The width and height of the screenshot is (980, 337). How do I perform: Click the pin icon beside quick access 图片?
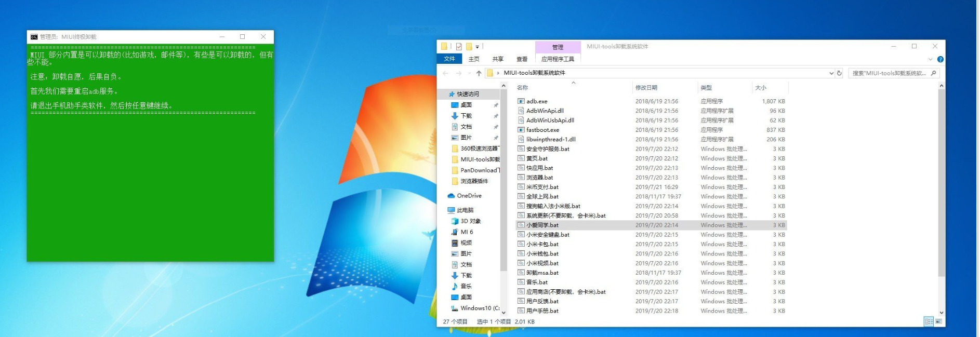coord(496,138)
